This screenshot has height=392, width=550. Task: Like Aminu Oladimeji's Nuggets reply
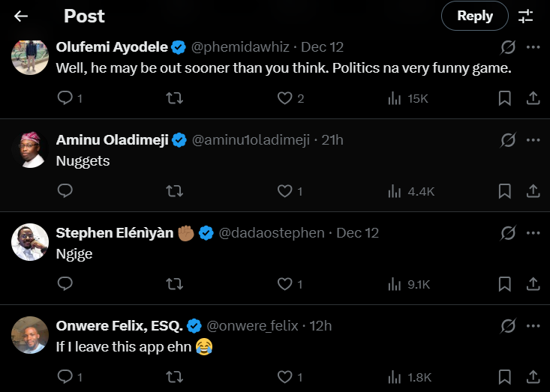tap(284, 191)
